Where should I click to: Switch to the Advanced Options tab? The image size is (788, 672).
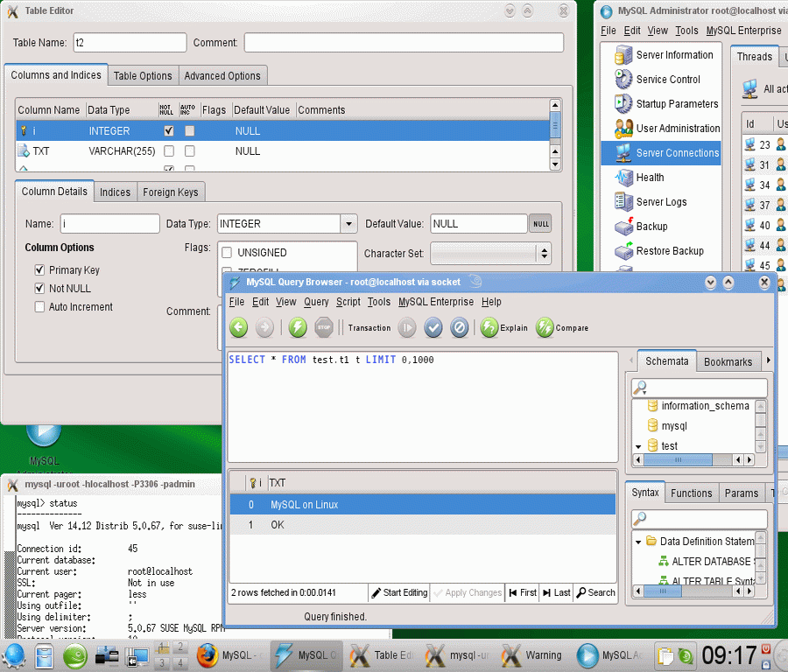[222, 76]
